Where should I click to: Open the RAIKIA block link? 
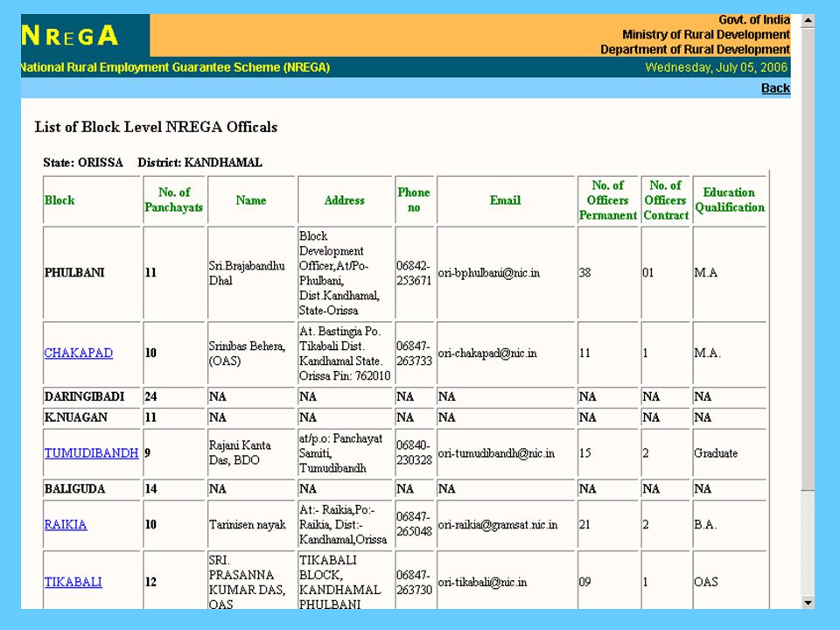pyautogui.click(x=66, y=524)
